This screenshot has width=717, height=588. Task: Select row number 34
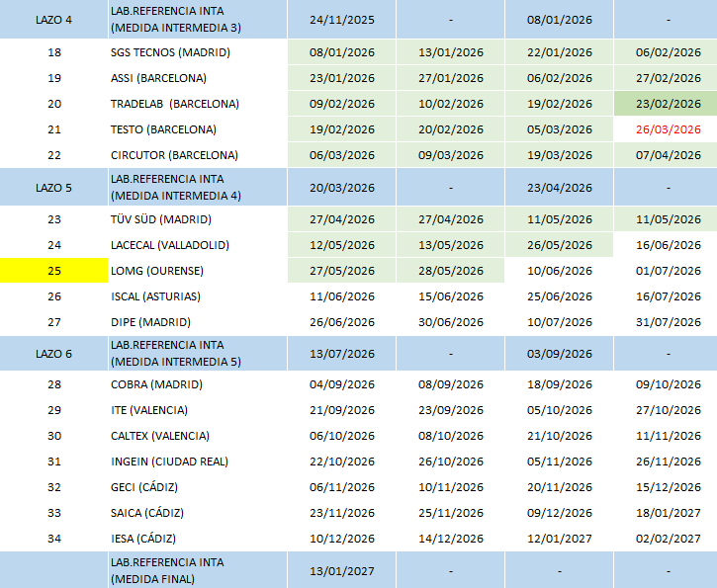[54, 539]
